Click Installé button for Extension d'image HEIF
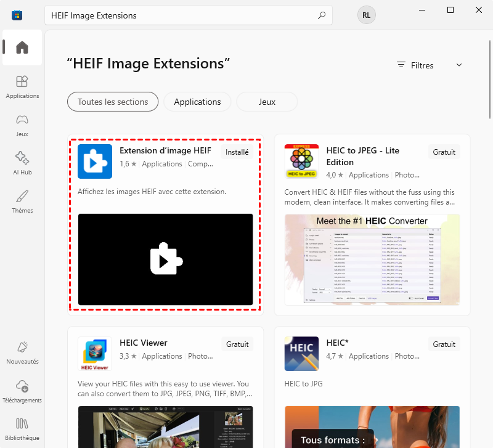This screenshot has width=493, height=448. [x=237, y=152]
